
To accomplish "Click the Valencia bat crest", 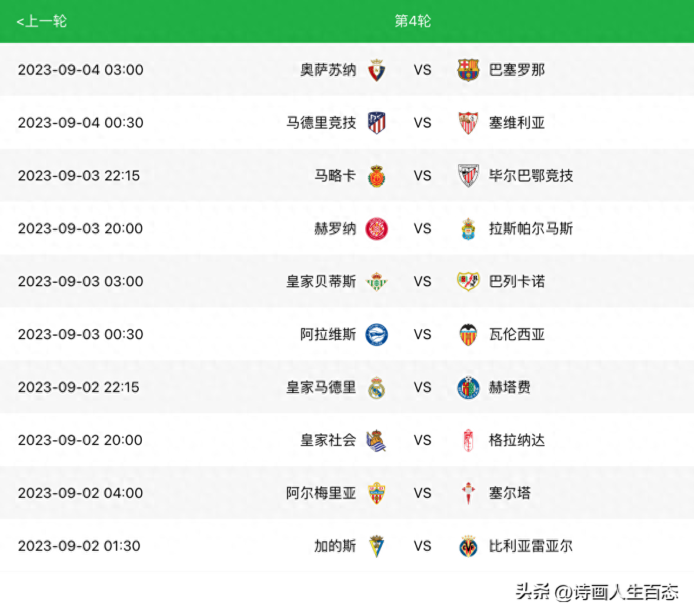I will [x=468, y=334].
